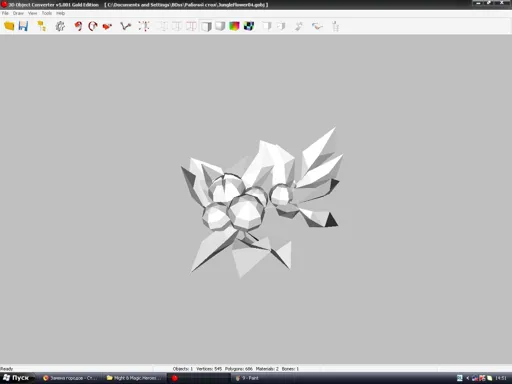Open the Help menu

[x=60, y=13]
